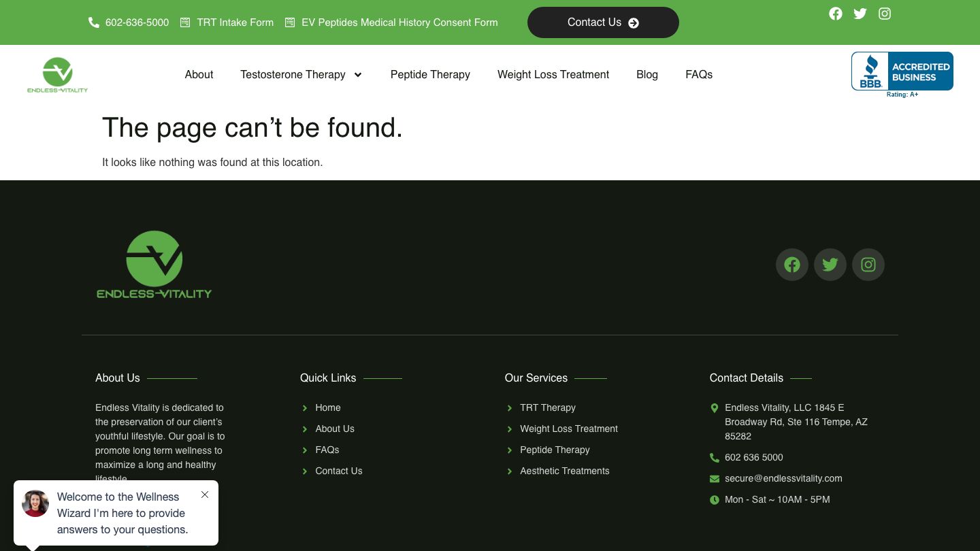This screenshot has width=980, height=551.
Task: Select Blog in the navigation bar
Action: (x=647, y=75)
